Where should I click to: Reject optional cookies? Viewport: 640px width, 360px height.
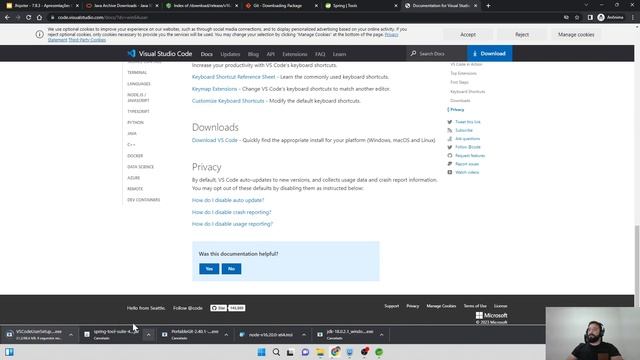tap(522, 35)
